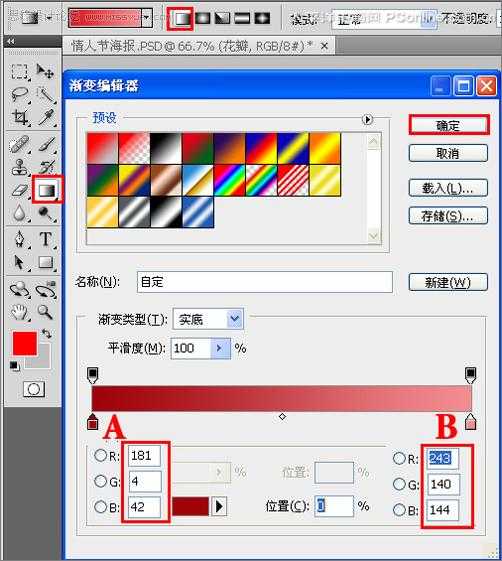This screenshot has width=502, height=561.
Task: Choose Reflected Gradient style
Action: pyautogui.click(x=242, y=18)
